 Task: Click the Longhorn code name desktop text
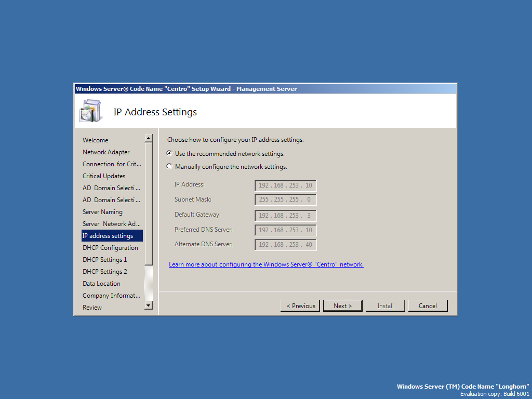pyautogui.click(x=463, y=387)
